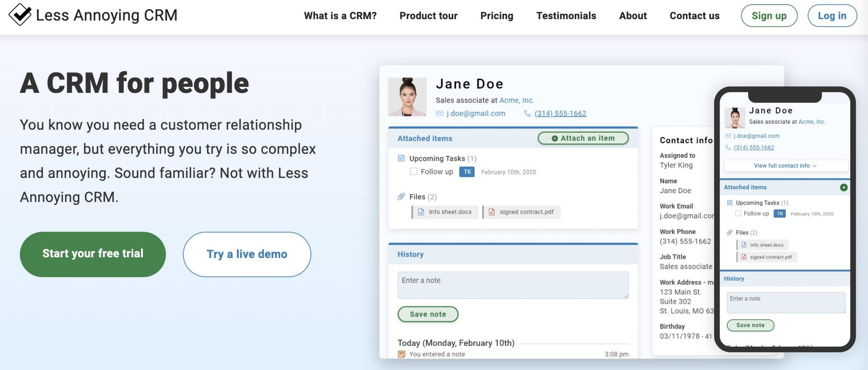This screenshot has width=868, height=370.
Task: Click the plus icon in Attach an item button
Action: (554, 139)
